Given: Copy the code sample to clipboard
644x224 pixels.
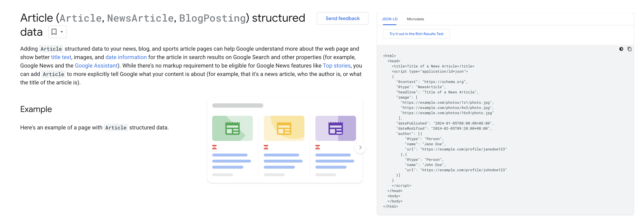Looking at the screenshot, I should click(x=629, y=49).
